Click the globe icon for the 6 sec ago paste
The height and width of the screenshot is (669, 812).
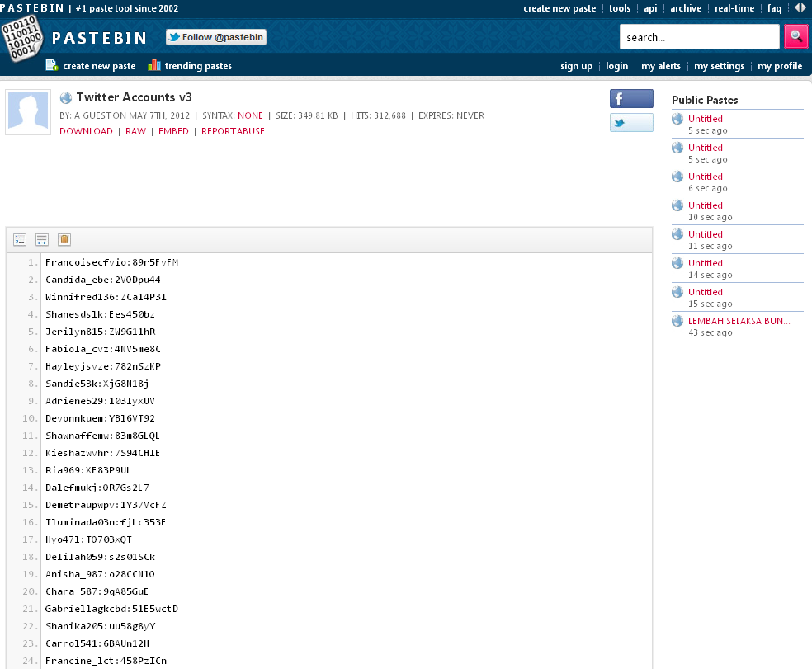tap(677, 177)
